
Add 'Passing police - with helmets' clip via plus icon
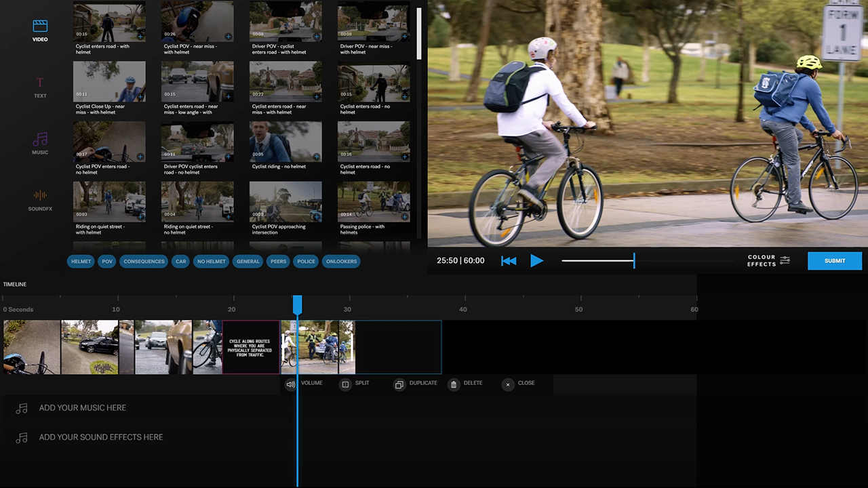[x=405, y=217]
